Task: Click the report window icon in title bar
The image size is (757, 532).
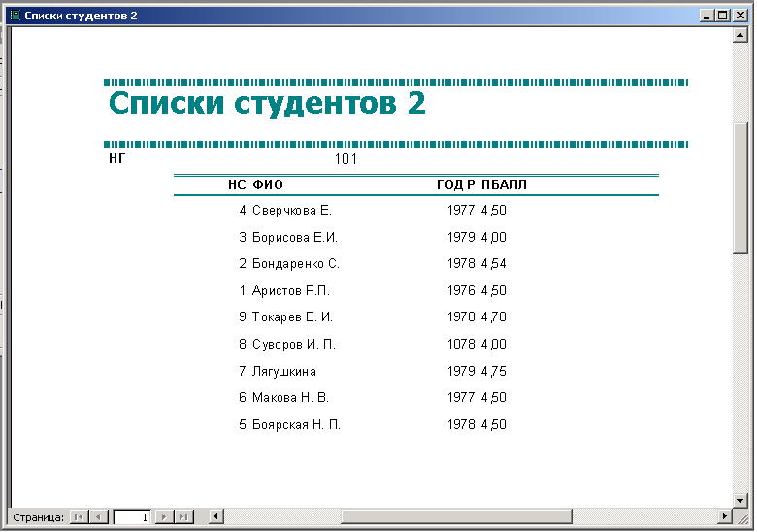Action: pyautogui.click(x=16, y=16)
